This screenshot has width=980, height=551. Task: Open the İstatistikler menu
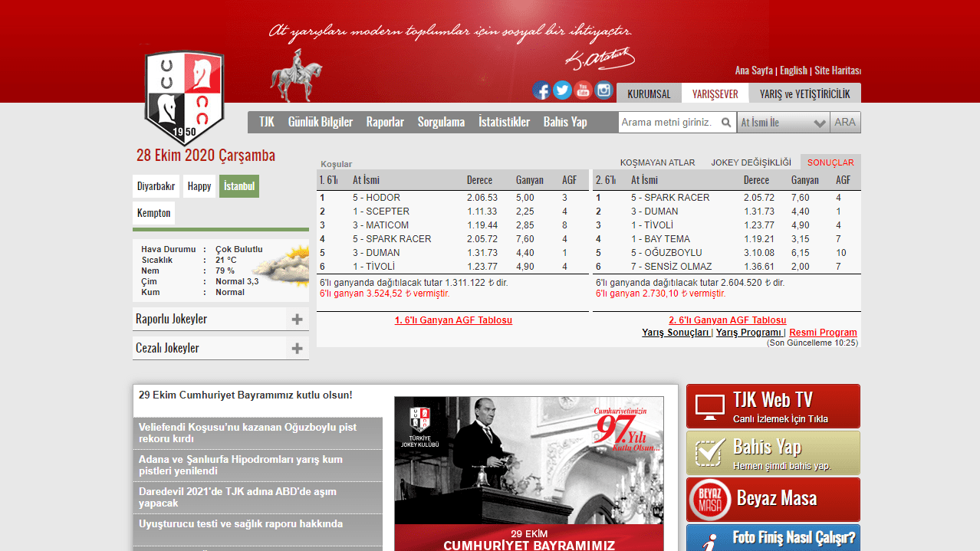(504, 122)
